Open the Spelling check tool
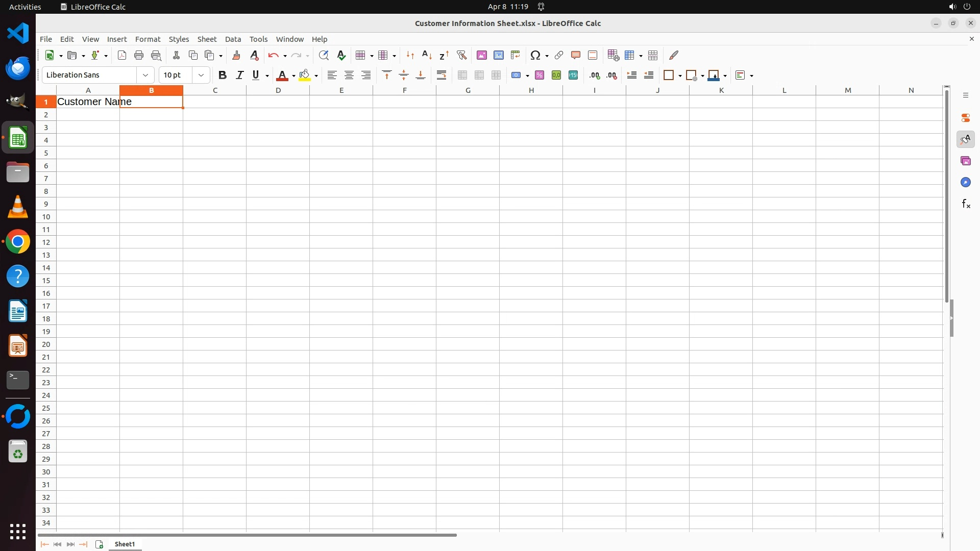This screenshot has width=980, height=551. coord(341,55)
